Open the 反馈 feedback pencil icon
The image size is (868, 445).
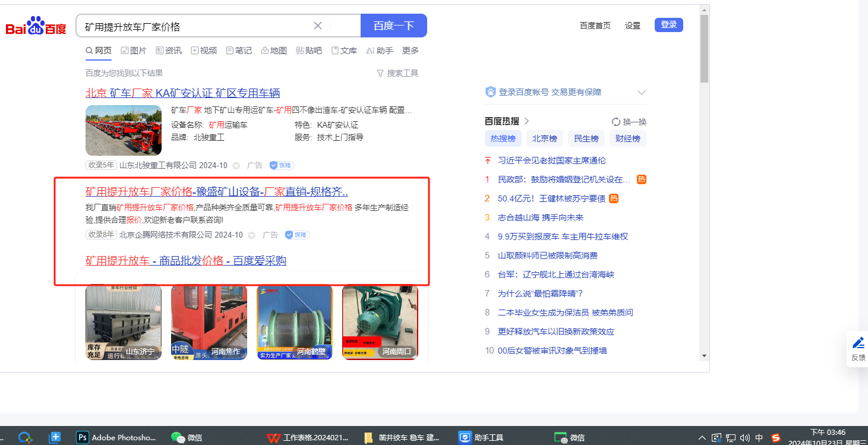858,343
